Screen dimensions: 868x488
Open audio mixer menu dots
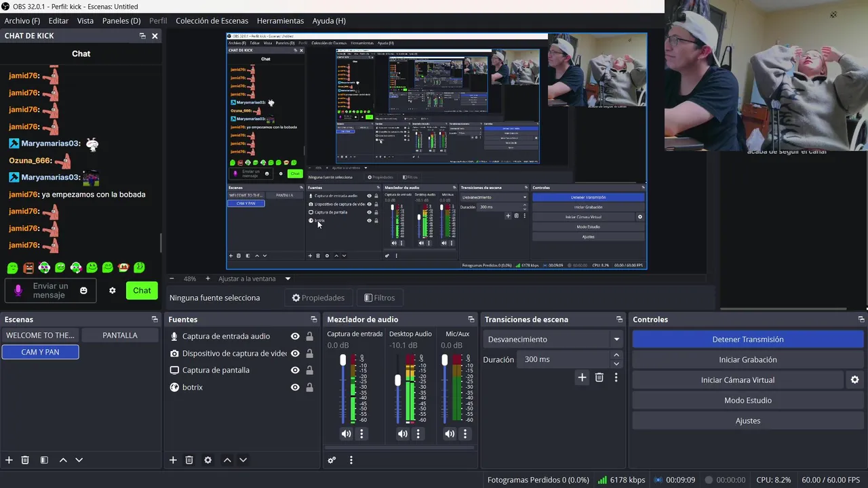(351, 460)
